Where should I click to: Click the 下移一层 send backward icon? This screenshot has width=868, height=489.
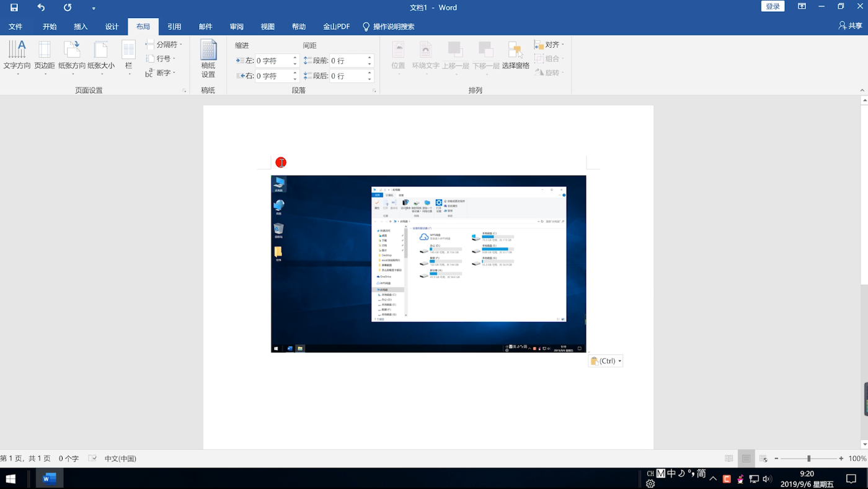[486, 51]
